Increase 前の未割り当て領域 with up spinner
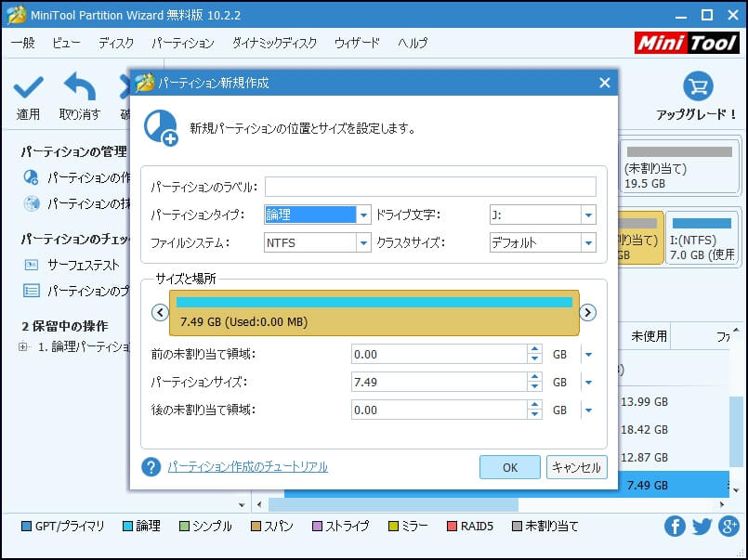Image resolution: width=748 pixels, height=560 pixels. point(535,350)
